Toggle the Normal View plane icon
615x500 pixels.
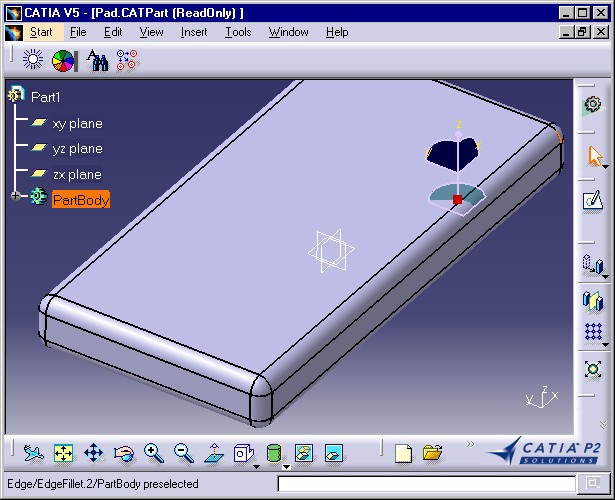(214, 453)
